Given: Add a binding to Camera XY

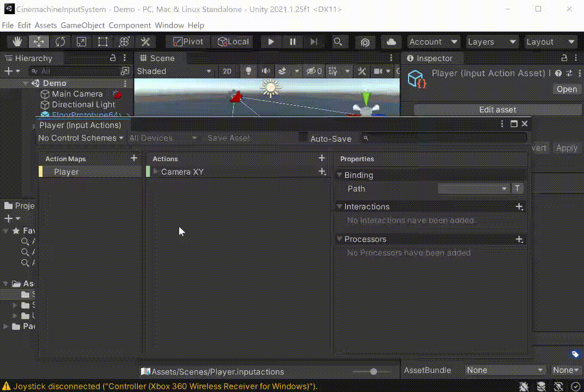Looking at the screenshot, I should [322, 171].
